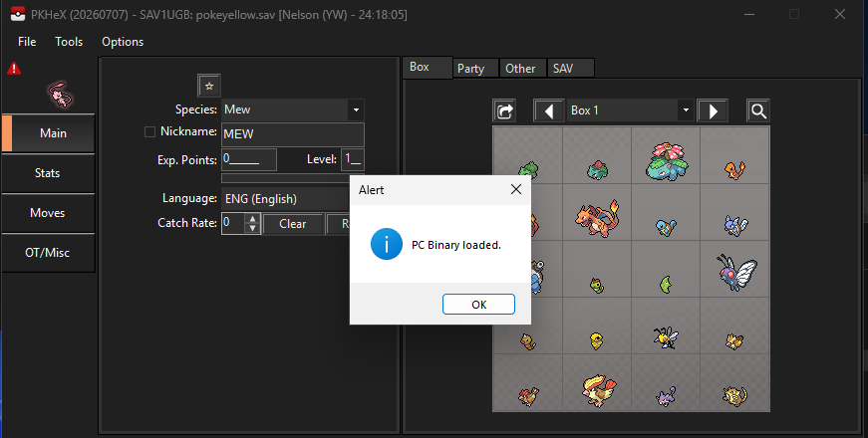The width and height of the screenshot is (868, 438).
Task: Select the Wartortle box slot
Action: (735, 212)
